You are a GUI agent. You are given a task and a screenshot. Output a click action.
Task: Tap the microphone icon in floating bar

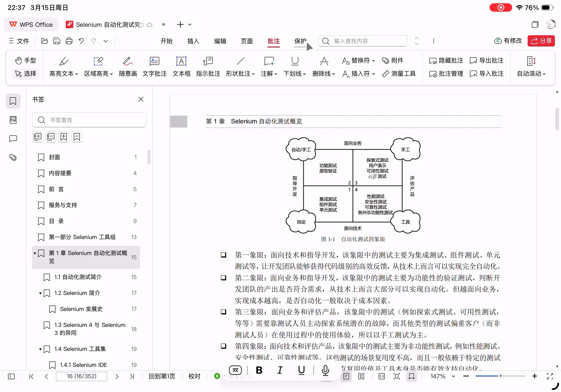pos(325,370)
